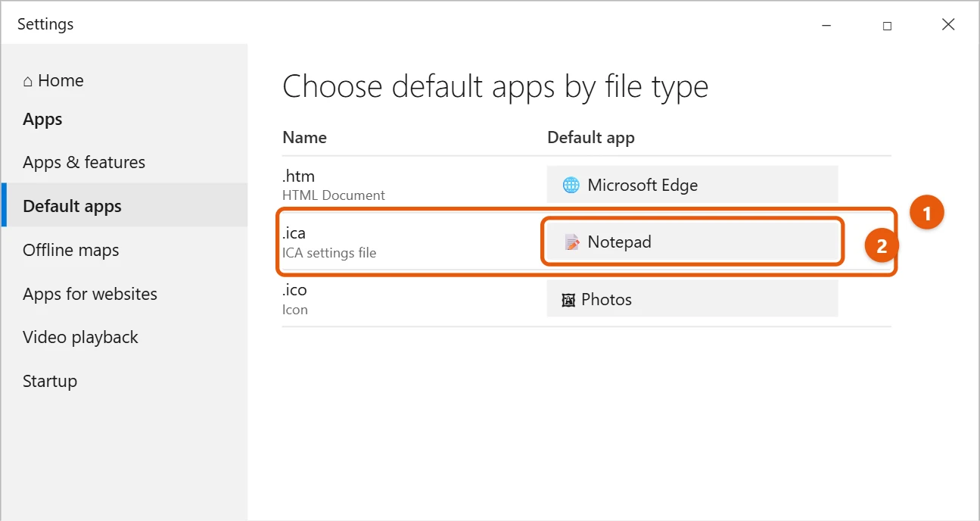Viewport: 980px width, 521px height.
Task: Click the .htm file type name
Action: (298, 176)
